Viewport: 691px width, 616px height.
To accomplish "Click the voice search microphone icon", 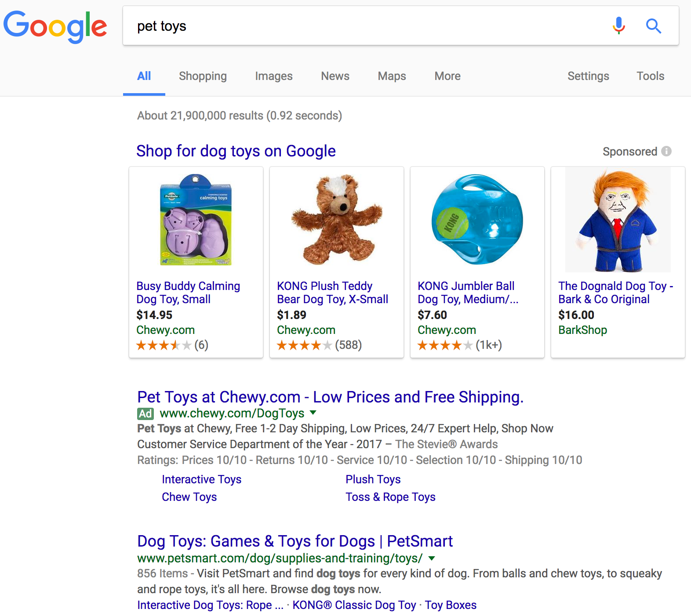I will pos(618,26).
